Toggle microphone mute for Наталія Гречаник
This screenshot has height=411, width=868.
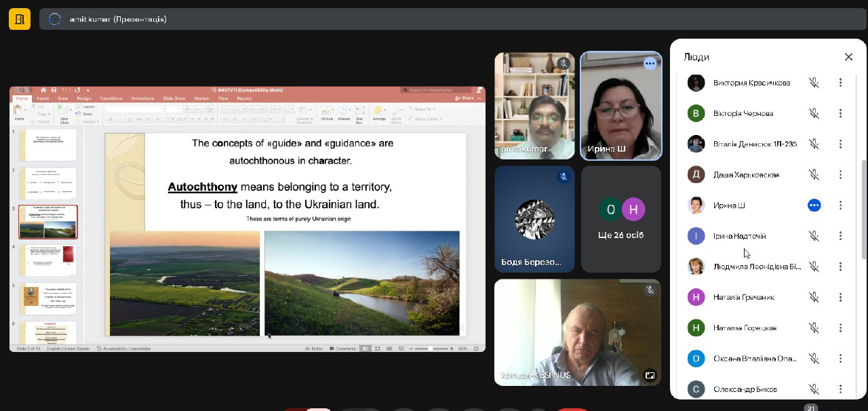click(814, 297)
